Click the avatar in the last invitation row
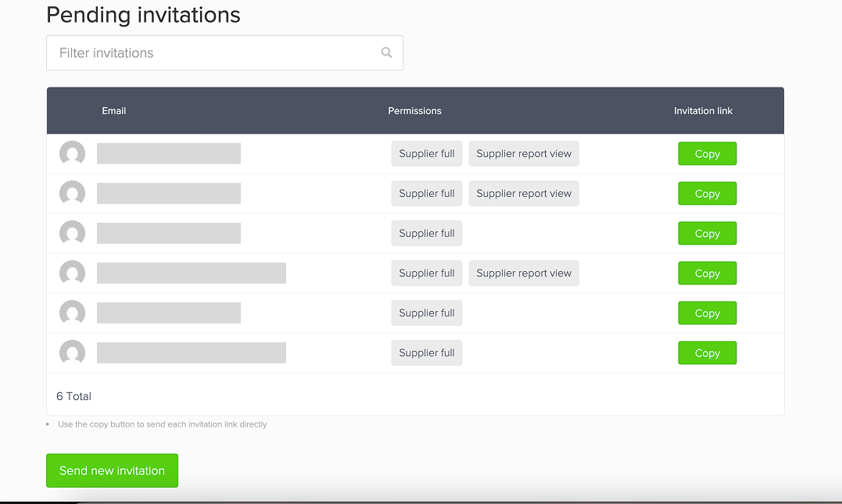This screenshot has width=842, height=504. 72,352
